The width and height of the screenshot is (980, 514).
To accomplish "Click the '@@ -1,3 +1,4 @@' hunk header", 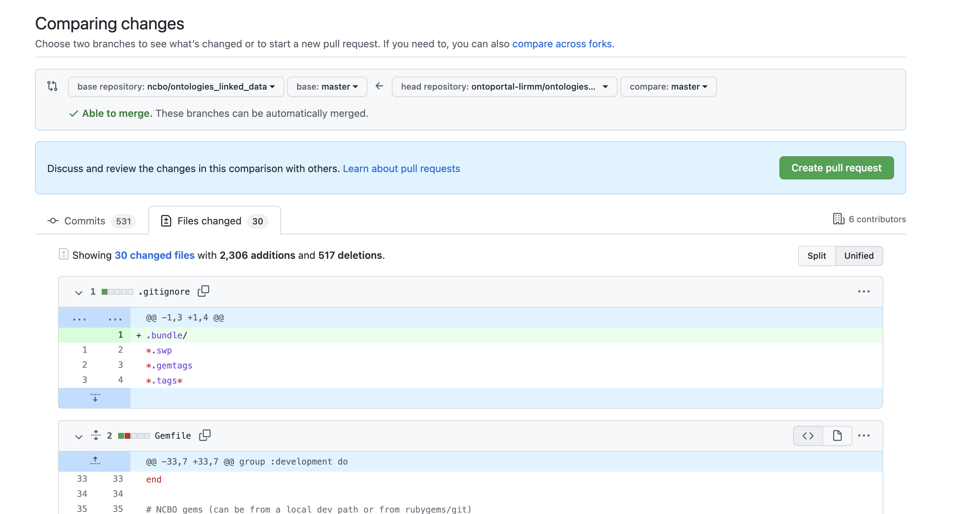I will [x=185, y=318].
